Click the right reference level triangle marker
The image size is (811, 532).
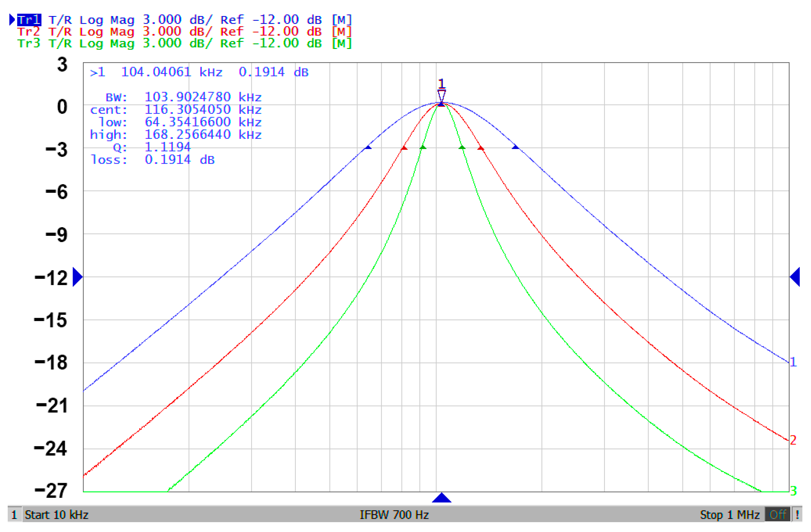(795, 277)
